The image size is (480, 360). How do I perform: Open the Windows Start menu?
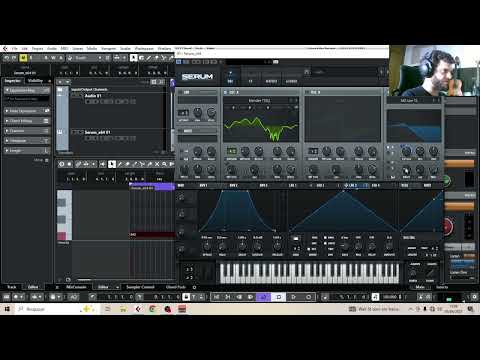point(7,309)
